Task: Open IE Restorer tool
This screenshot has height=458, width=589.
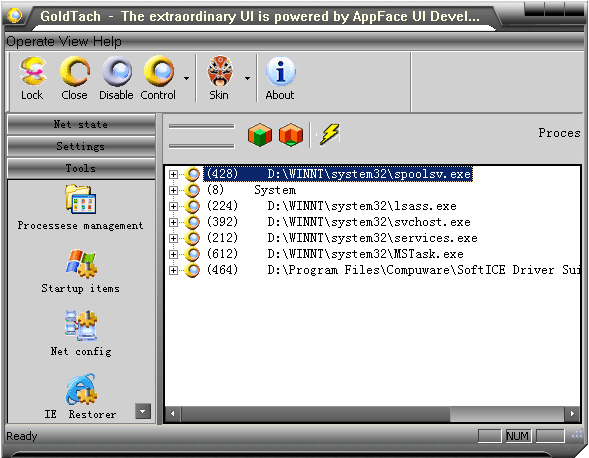Action: coord(80,396)
